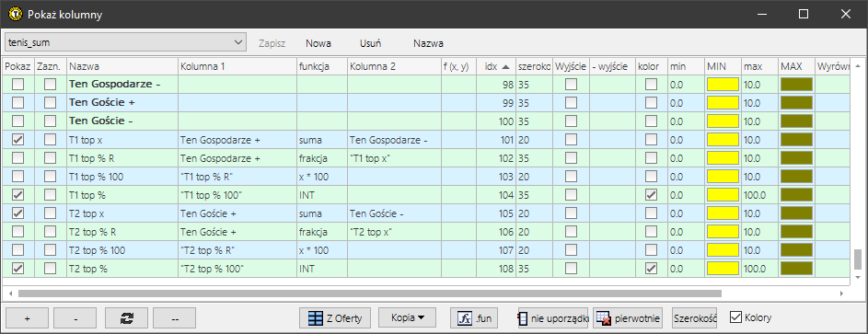Image resolution: width=868 pixels, height=334 pixels.
Task: Click yellow MIN swatch for T1 top x
Action: pos(723,140)
